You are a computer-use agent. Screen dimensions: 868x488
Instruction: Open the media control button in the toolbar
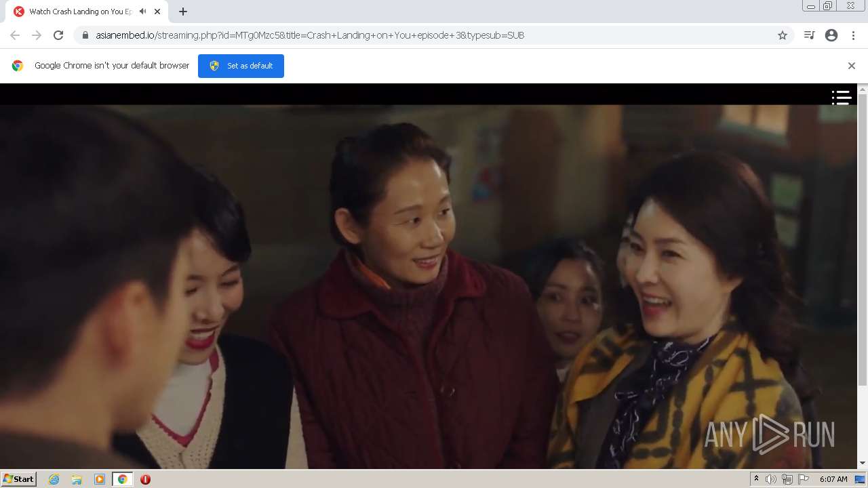click(809, 35)
